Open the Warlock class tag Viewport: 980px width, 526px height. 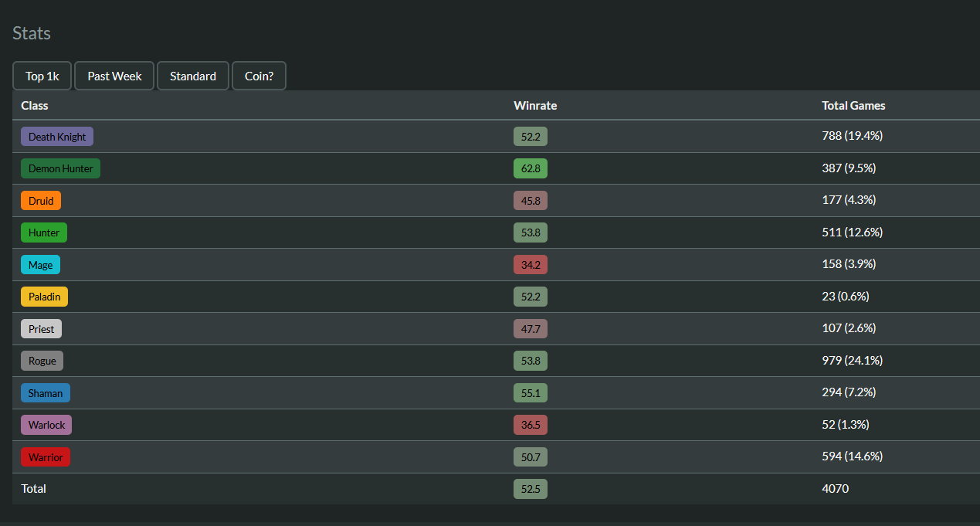pos(46,425)
